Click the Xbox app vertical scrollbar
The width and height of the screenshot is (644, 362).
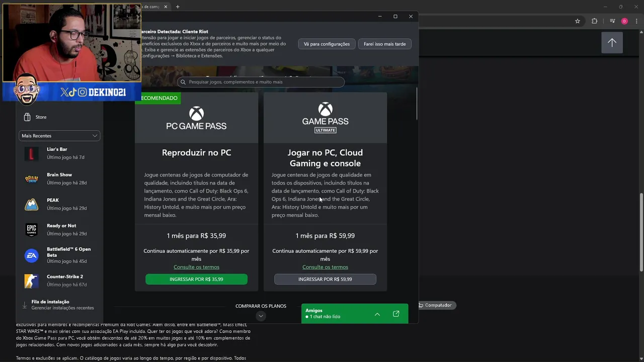417,104
